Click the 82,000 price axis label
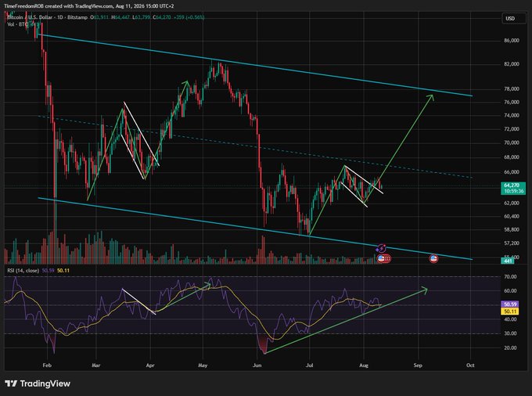The width and height of the screenshot is (532, 396). [x=512, y=64]
